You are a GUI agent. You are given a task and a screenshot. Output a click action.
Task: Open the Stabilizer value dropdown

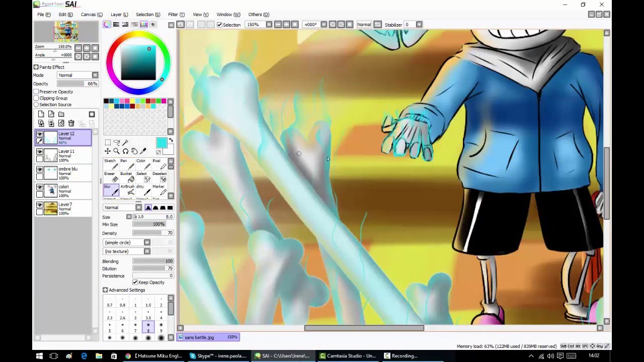click(x=419, y=25)
